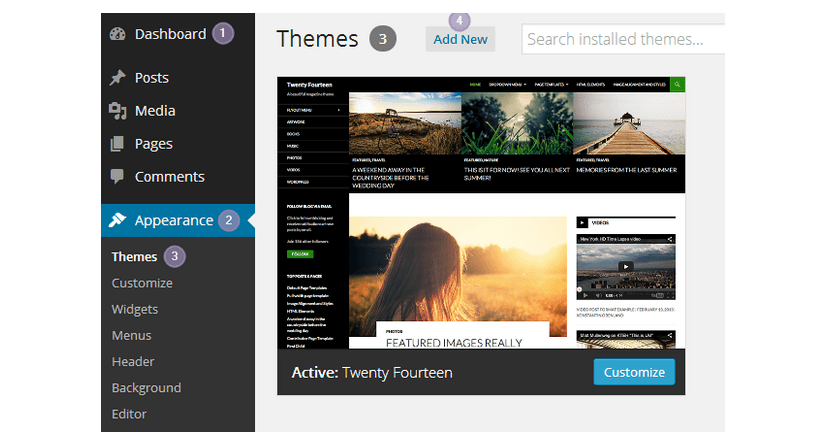The image size is (813, 445).
Task: Click the Pages document icon
Action: coord(117,144)
